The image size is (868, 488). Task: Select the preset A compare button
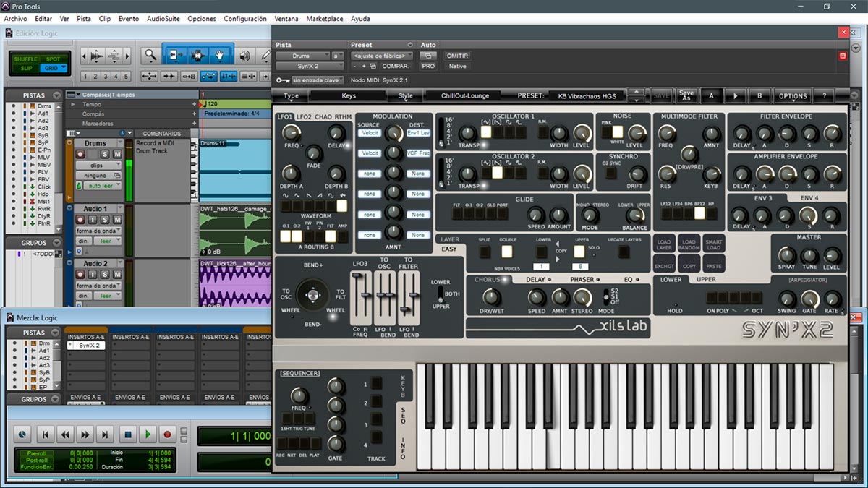711,95
